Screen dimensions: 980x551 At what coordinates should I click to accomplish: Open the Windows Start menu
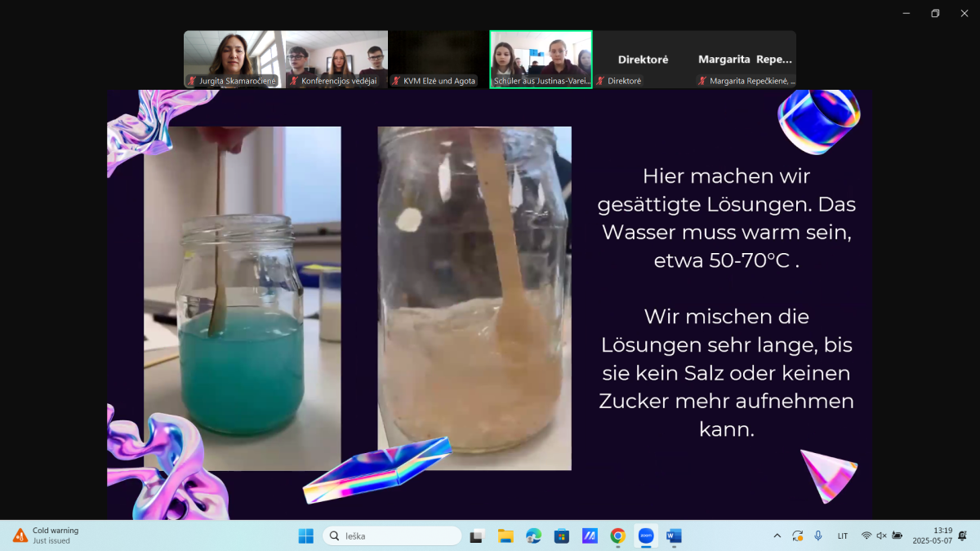pos(305,536)
